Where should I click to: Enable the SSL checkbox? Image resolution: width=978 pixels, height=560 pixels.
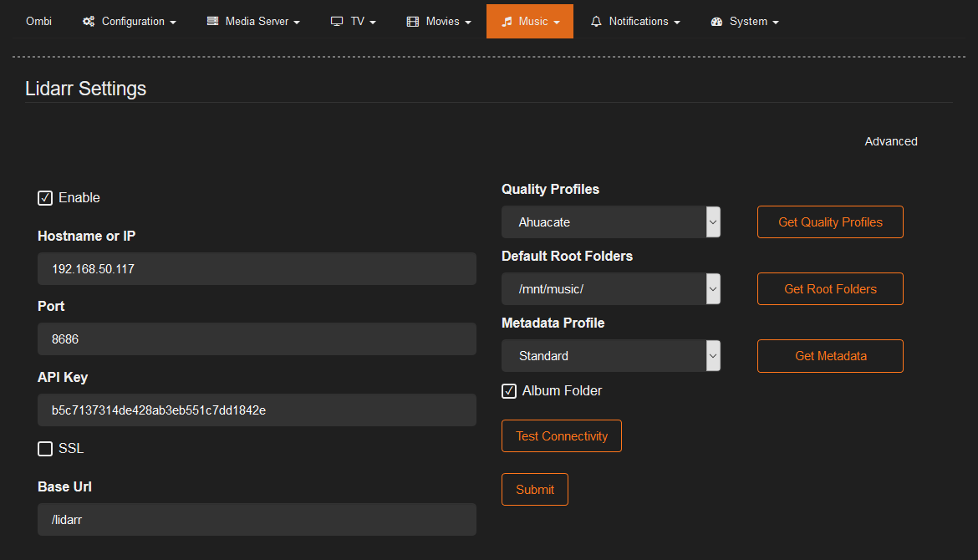tap(45, 448)
